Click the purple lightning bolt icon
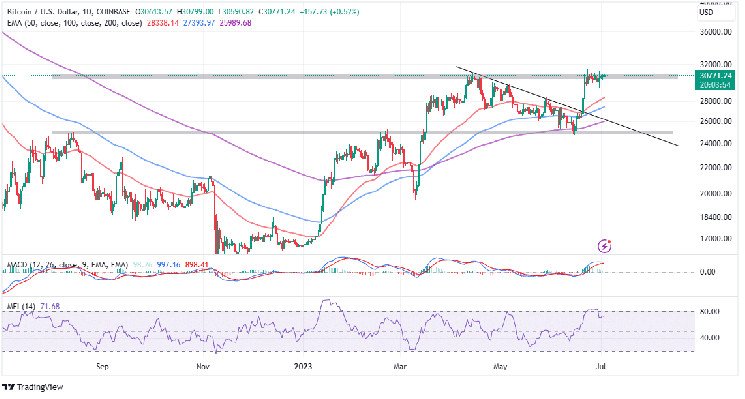The image size is (745, 399). (604, 246)
